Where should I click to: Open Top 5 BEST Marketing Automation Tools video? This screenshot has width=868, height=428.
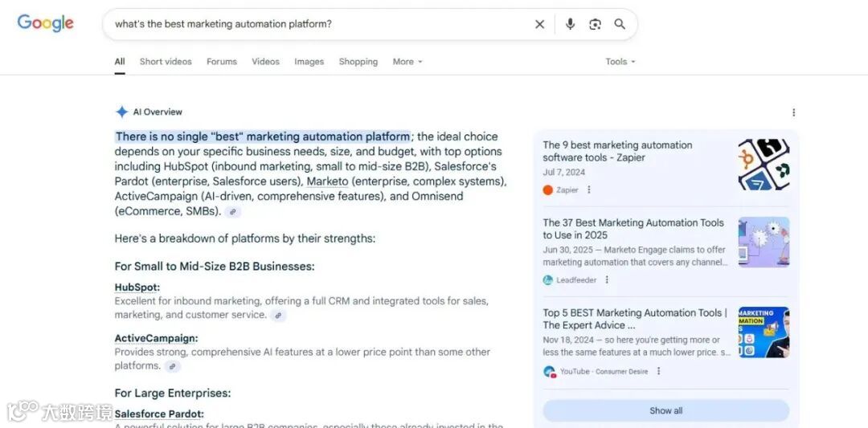(635, 319)
